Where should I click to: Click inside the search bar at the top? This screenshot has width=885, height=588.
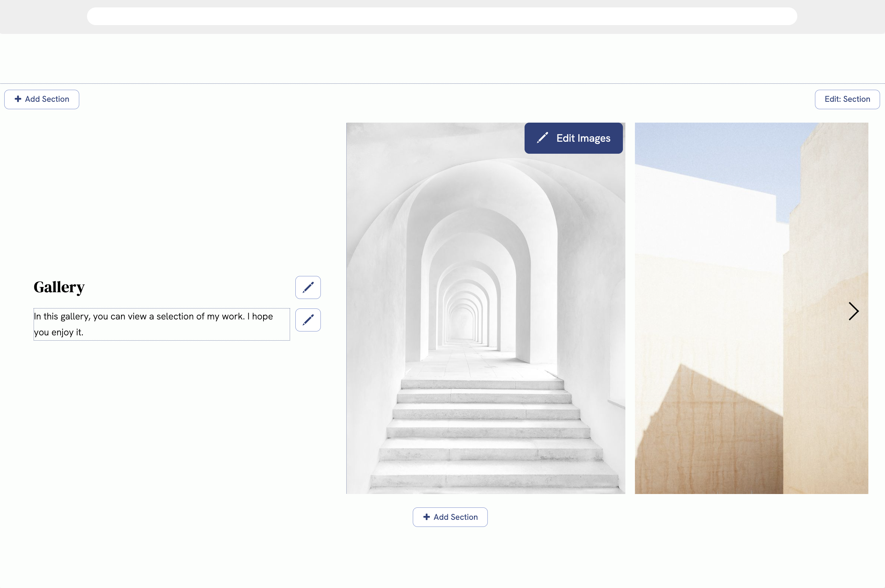tap(442, 16)
